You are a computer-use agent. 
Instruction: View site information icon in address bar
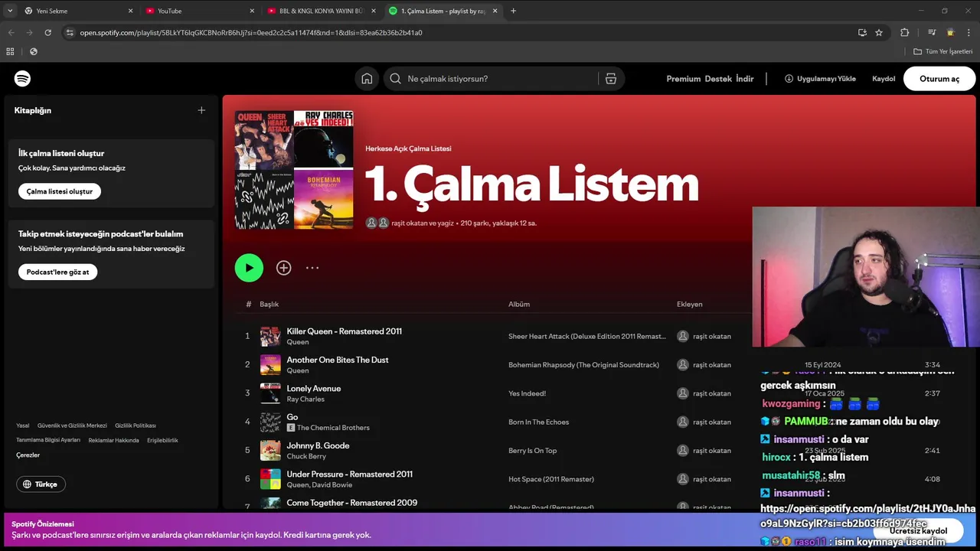click(x=70, y=33)
